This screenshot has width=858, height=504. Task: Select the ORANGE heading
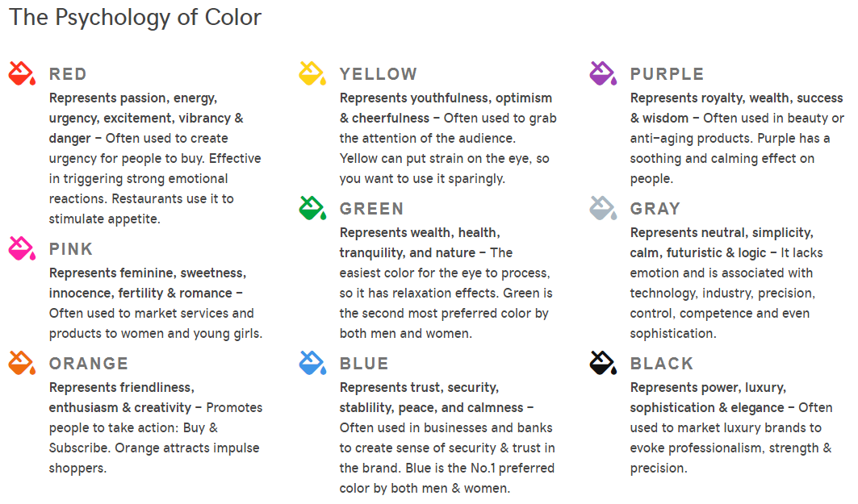pyautogui.click(x=89, y=364)
